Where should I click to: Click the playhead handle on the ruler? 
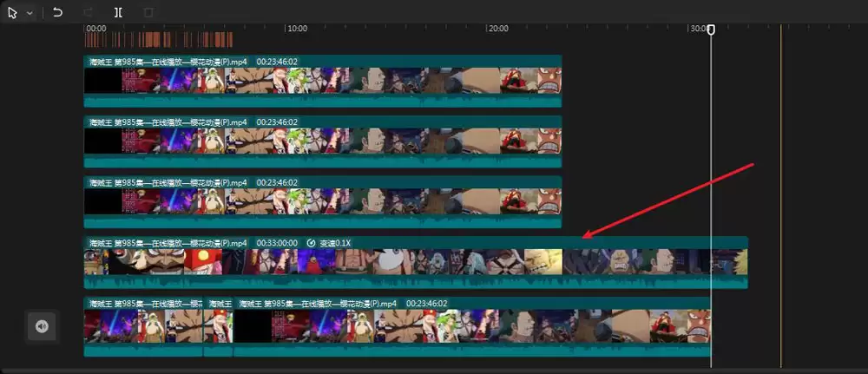tap(711, 30)
